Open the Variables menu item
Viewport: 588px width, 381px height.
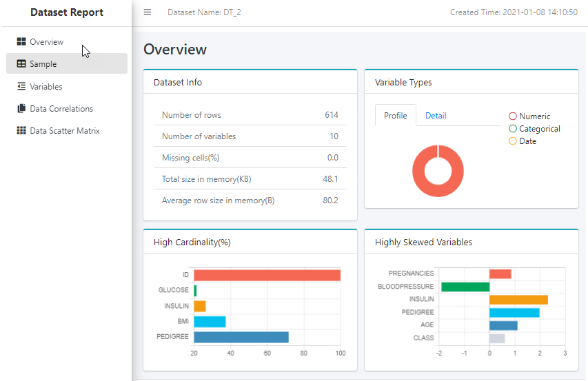click(x=46, y=87)
